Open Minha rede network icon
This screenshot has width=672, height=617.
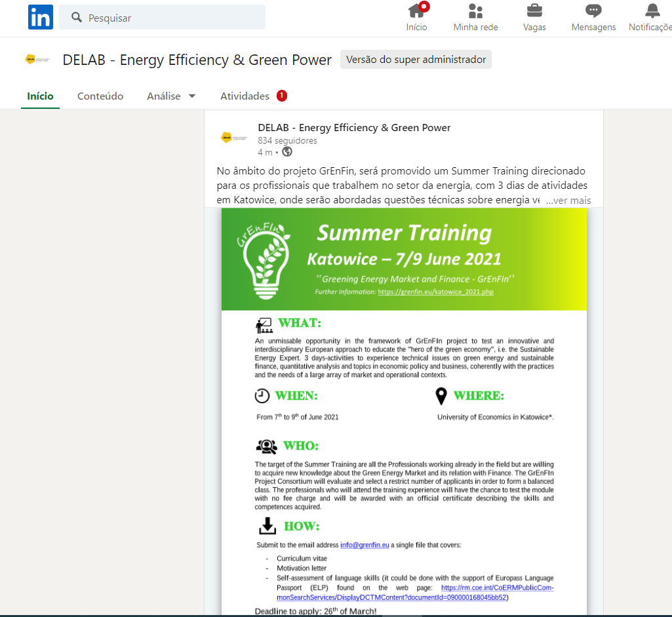point(476,11)
